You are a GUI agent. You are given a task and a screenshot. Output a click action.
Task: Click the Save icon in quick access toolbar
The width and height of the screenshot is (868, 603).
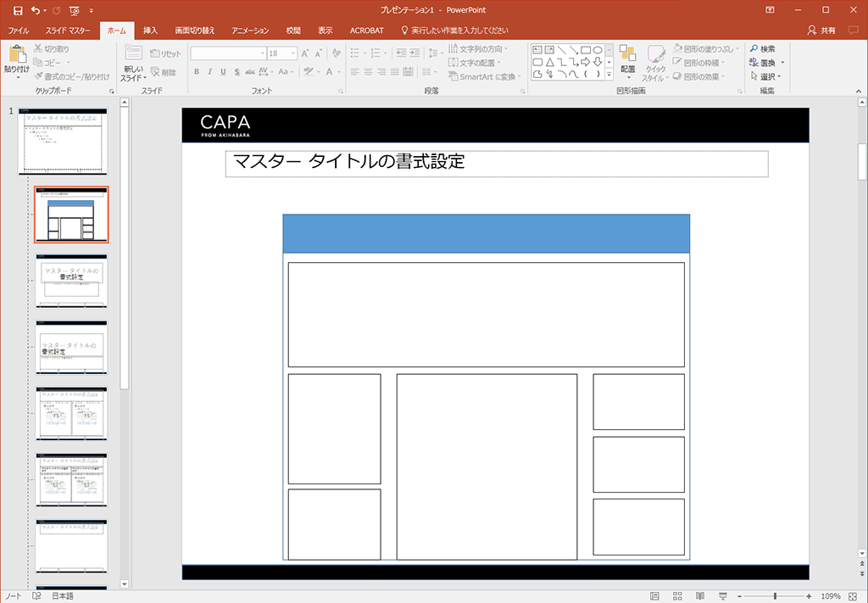pyautogui.click(x=17, y=10)
